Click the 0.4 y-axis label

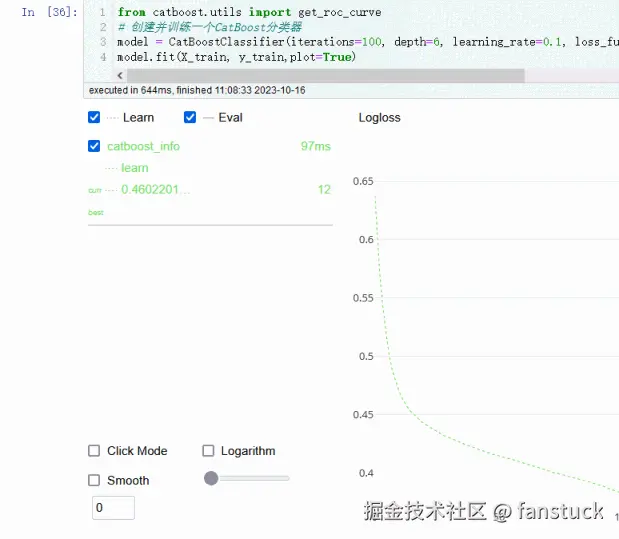[x=366, y=473]
